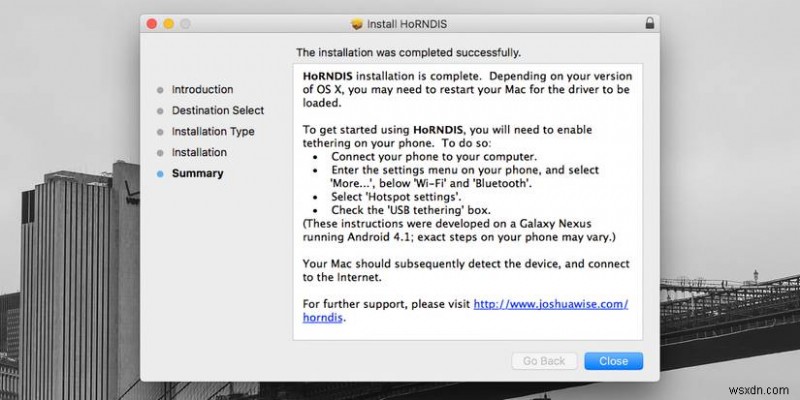The height and width of the screenshot is (400, 800).
Task: Click 'Connect your phone to your computer.' line
Action: (x=434, y=157)
